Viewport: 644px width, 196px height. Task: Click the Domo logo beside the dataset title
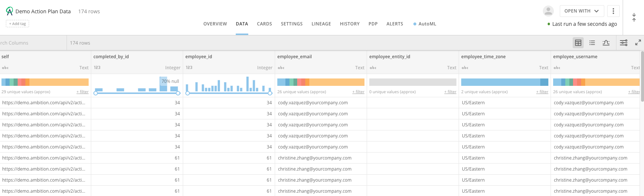point(10,11)
